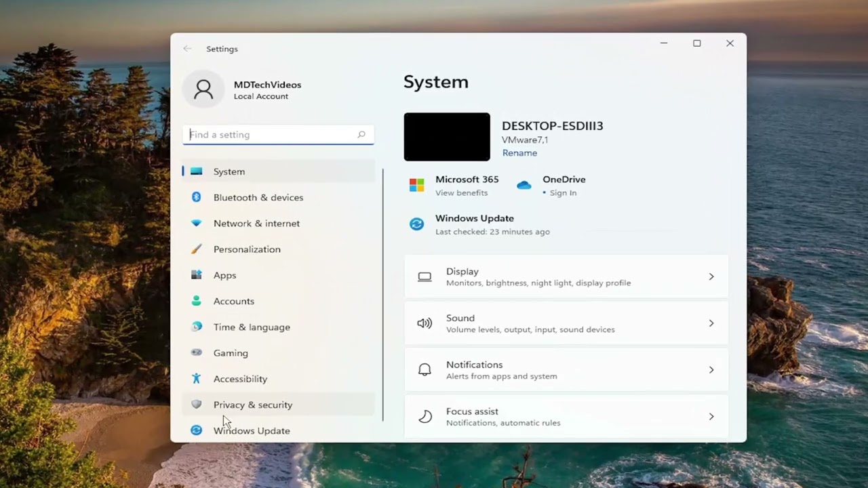Click the Rename link for the PC

click(x=519, y=153)
